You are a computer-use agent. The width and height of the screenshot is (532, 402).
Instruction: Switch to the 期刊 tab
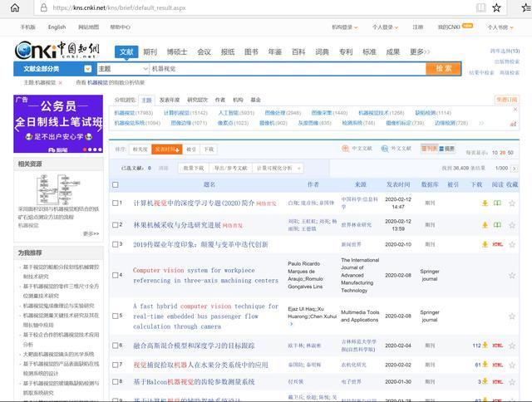pyautogui.click(x=150, y=51)
